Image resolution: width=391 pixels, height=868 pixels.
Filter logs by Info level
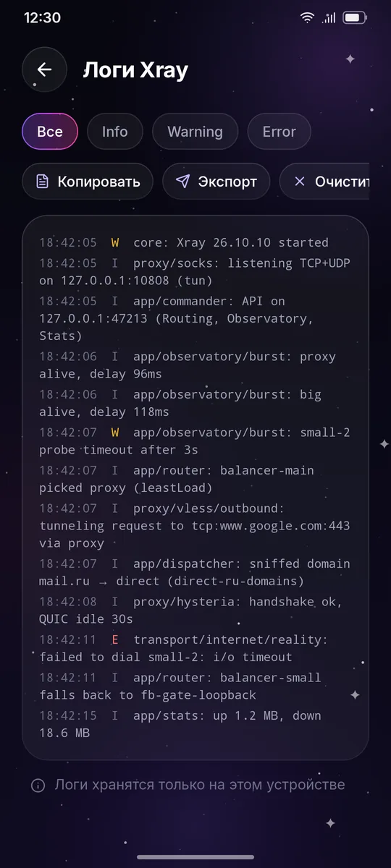coord(114,132)
